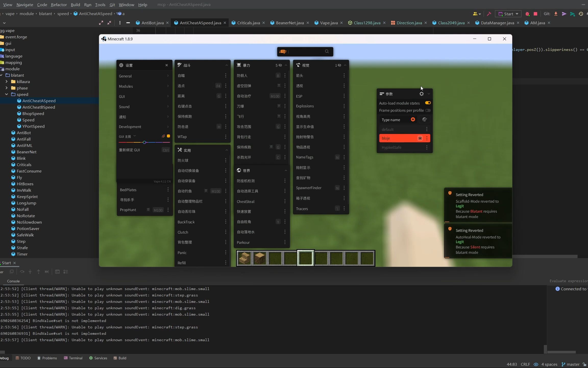The width and height of the screenshot is (588, 368).
Task: Open the Start run configuration dropdown
Action: tap(508, 14)
